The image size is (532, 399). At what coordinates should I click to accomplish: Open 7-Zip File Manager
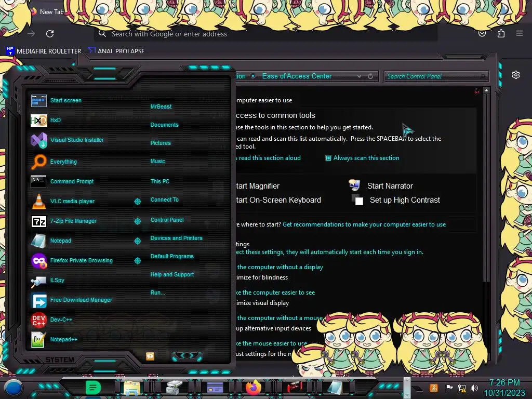[x=64, y=221]
